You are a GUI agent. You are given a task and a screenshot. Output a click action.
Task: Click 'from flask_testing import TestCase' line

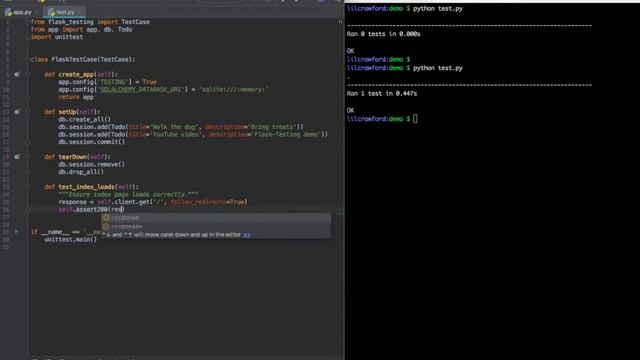pos(90,22)
